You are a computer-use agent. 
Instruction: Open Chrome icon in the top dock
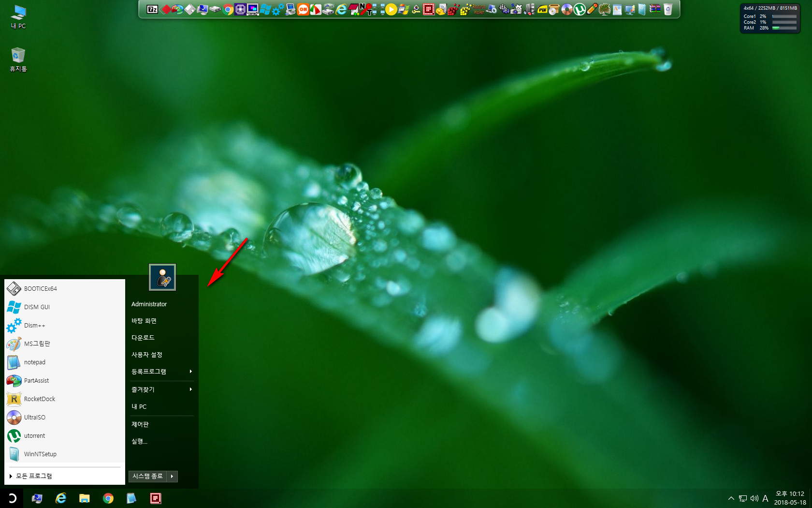coord(228,9)
